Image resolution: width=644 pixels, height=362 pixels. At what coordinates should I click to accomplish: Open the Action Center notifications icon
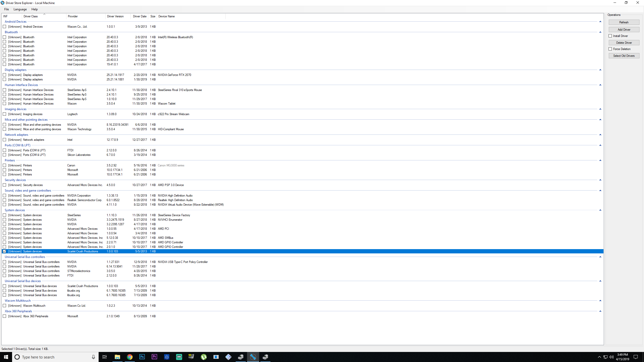tap(636, 357)
